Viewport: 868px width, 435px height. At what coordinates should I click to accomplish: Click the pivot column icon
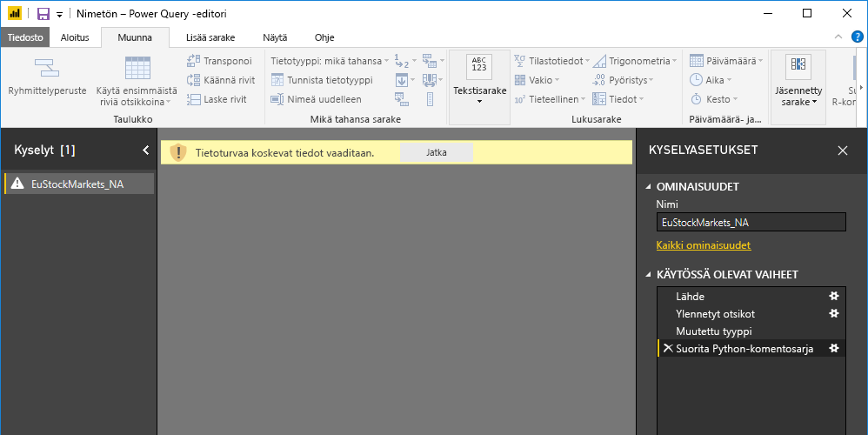(x=401, y=100)
